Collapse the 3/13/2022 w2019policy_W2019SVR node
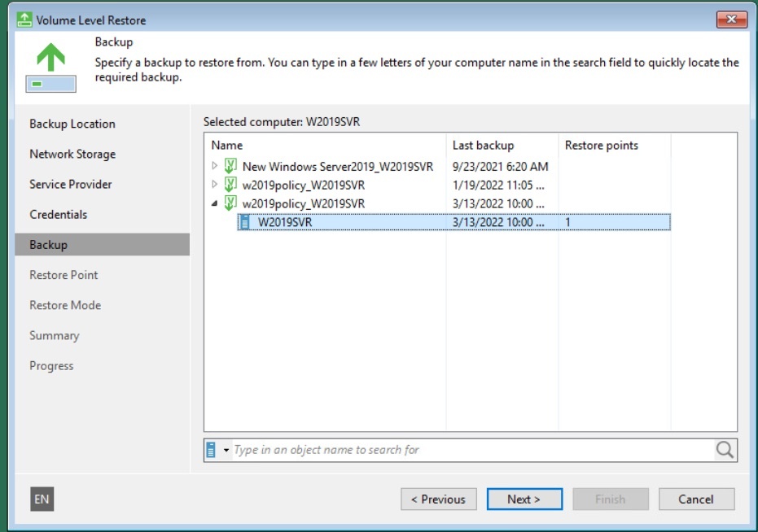 point(215,204)
